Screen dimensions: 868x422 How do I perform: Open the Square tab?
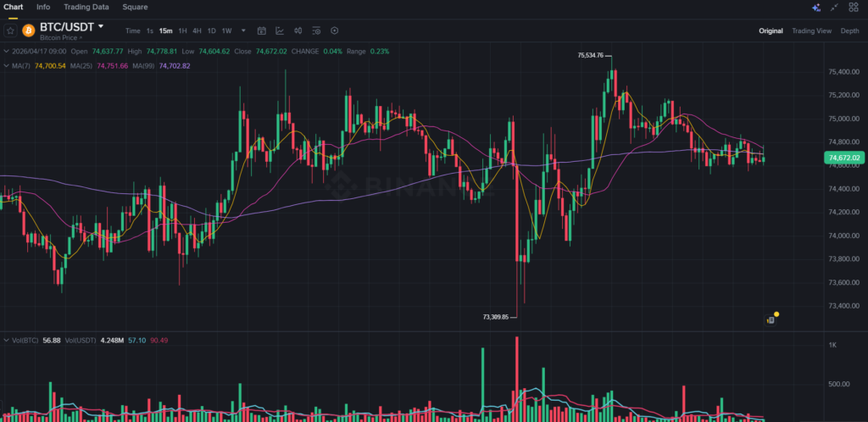point(135,7)
